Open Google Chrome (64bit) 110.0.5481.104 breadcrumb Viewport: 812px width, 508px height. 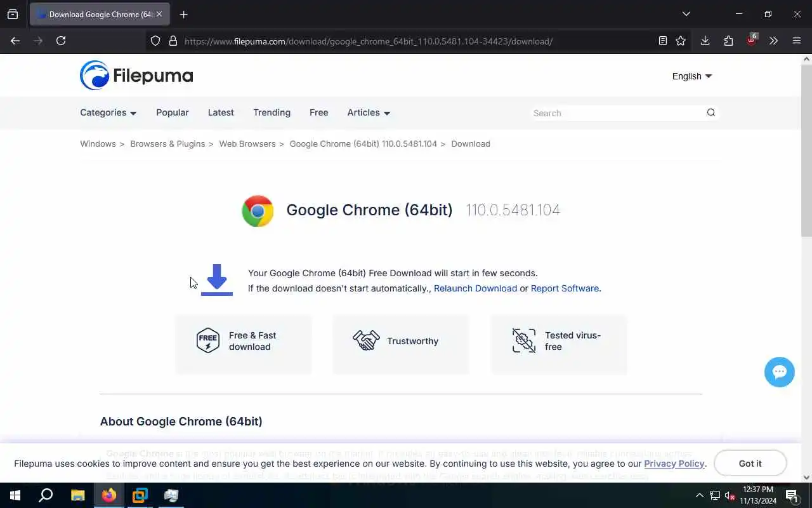click(363, 144)
